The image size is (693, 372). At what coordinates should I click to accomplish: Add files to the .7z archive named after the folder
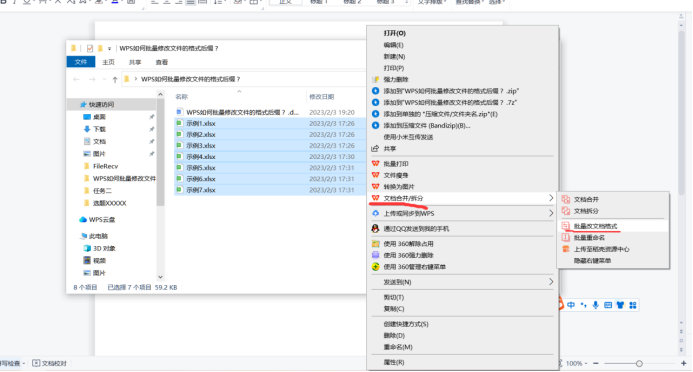450,102
